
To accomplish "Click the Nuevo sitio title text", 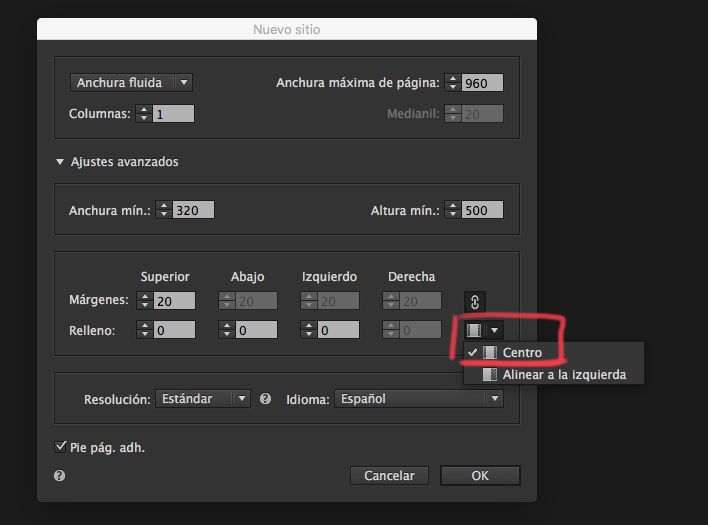I will pos(287,29).
